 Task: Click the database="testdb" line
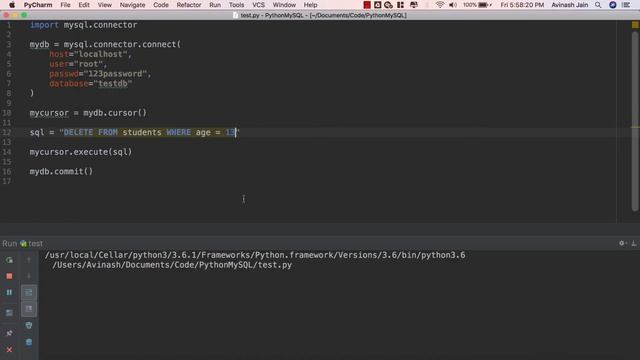click(91, 84)
